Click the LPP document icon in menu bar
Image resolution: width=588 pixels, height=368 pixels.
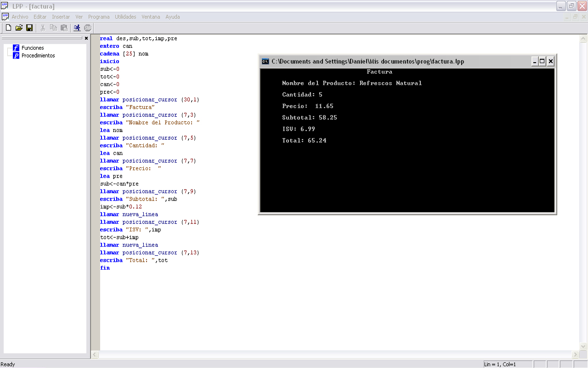tap(6, 17)
